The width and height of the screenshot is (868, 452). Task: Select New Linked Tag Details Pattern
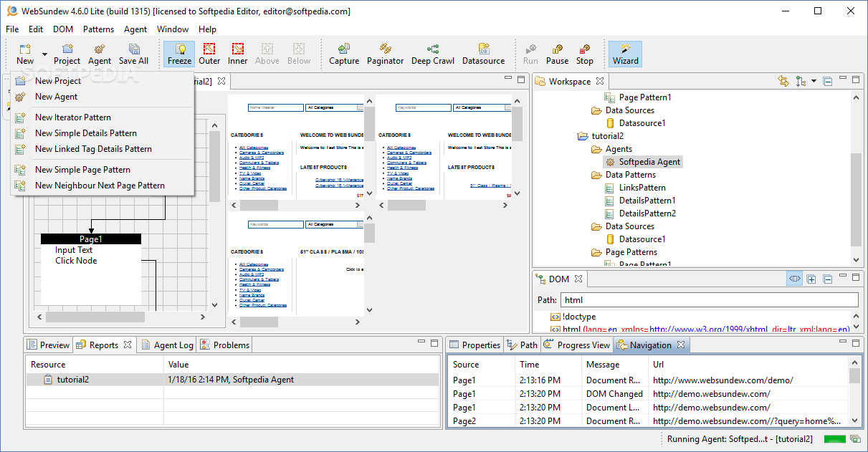[x=93, y=149]
